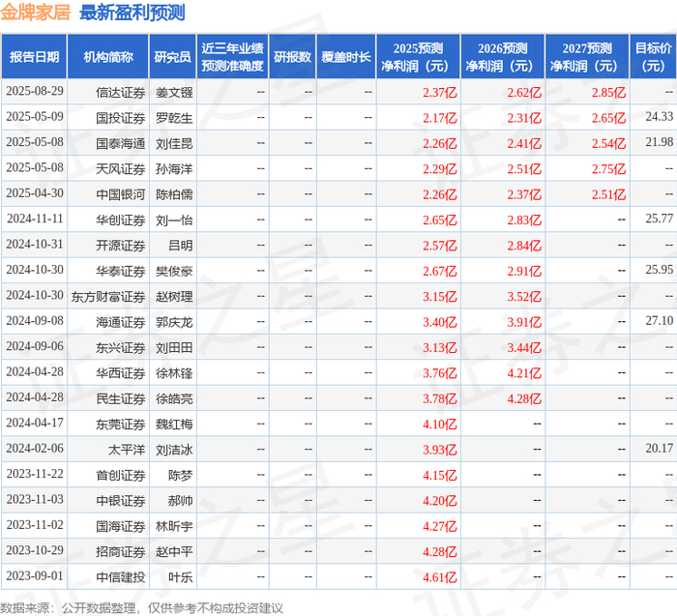This screenshot has width=677, height=616.
Task: Click the target price 25.95
Action: [x=660, y=270]
